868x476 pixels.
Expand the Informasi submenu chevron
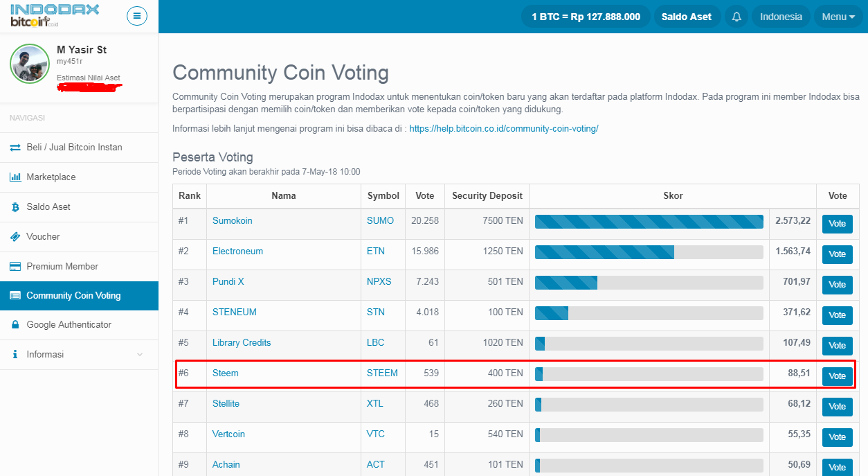[x=140, y=355]
